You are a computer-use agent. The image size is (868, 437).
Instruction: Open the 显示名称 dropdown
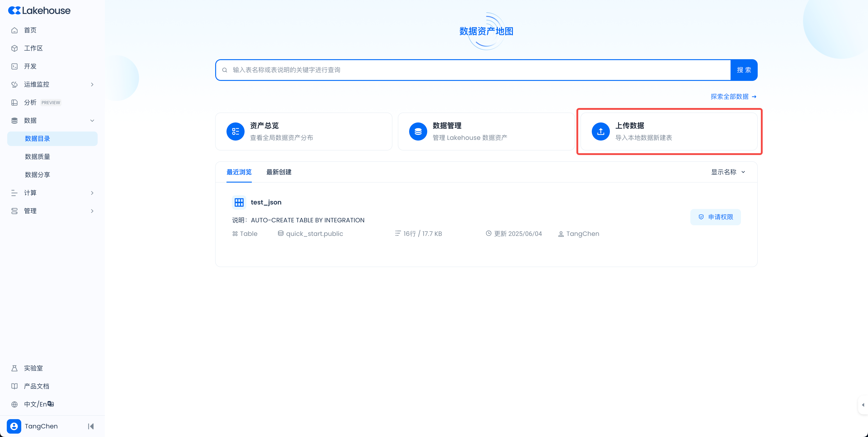[x=728, y=172]
